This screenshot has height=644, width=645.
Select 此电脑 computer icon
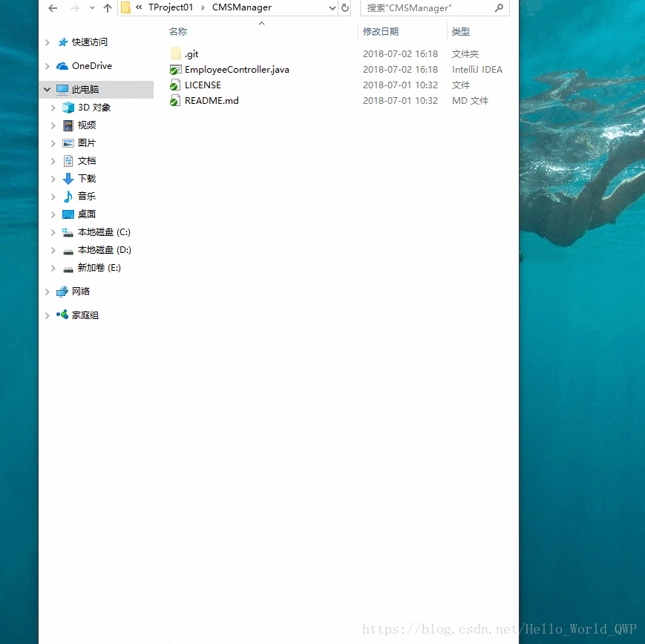(x=62, y=89)
